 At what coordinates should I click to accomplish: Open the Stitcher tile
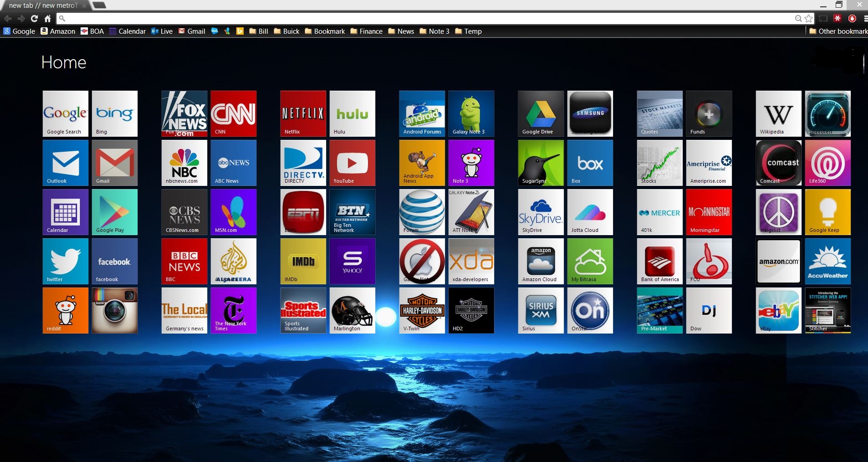point(828,310)
